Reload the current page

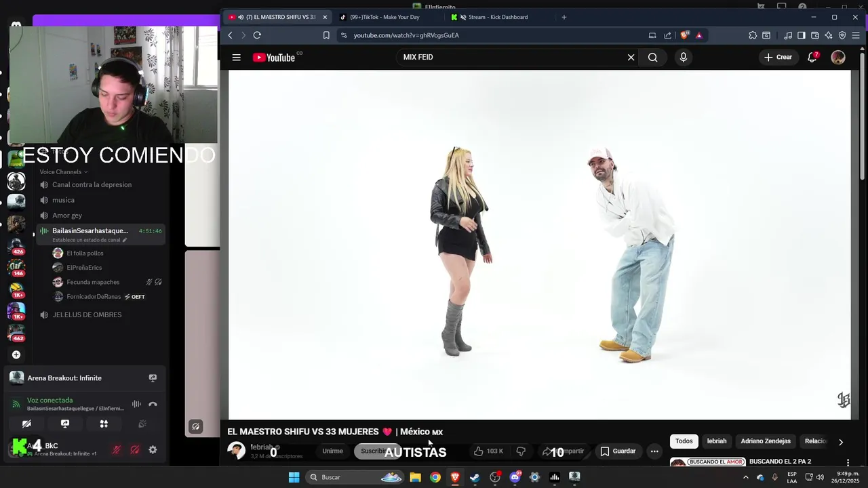click(x=257, y=35)
